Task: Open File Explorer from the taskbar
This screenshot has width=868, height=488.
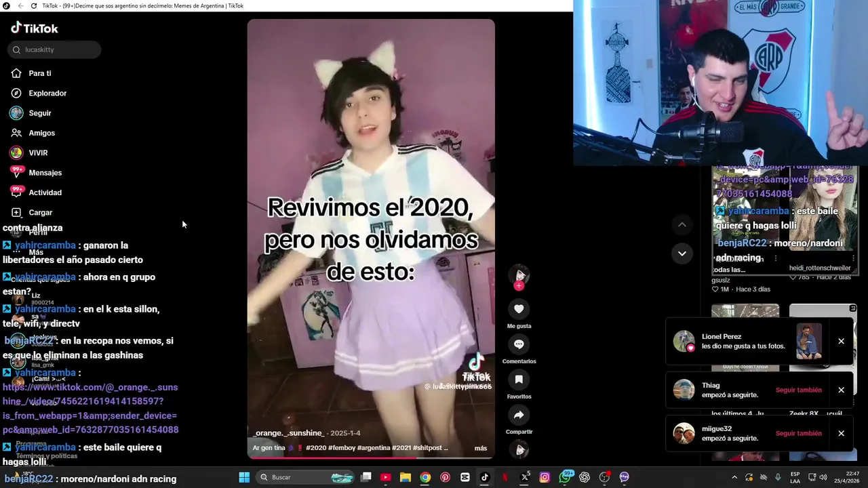Action: pos(406,477)
